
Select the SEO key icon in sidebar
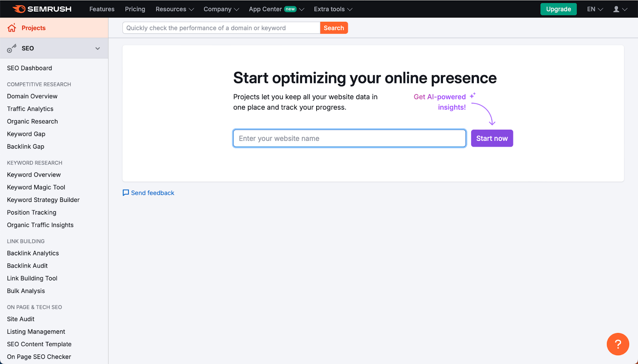(11, 48)
